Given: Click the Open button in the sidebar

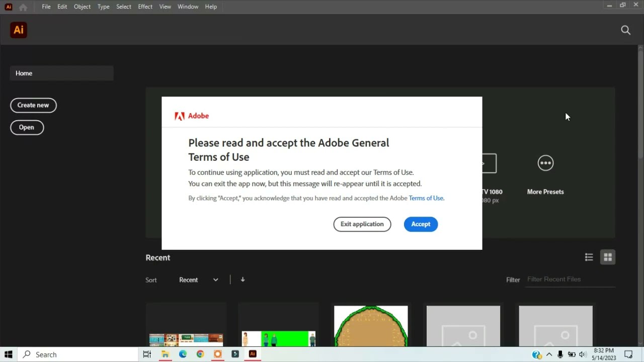Looking at the screenshot, I should 27,127.
